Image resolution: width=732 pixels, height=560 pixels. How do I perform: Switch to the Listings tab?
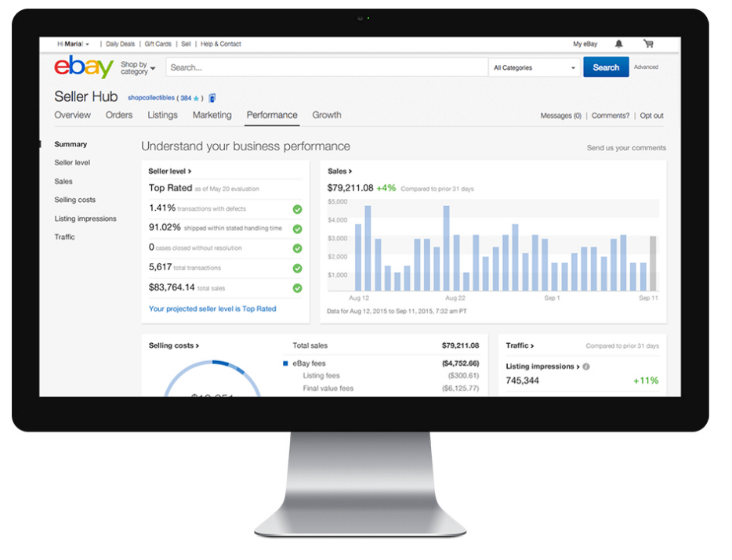162,115
